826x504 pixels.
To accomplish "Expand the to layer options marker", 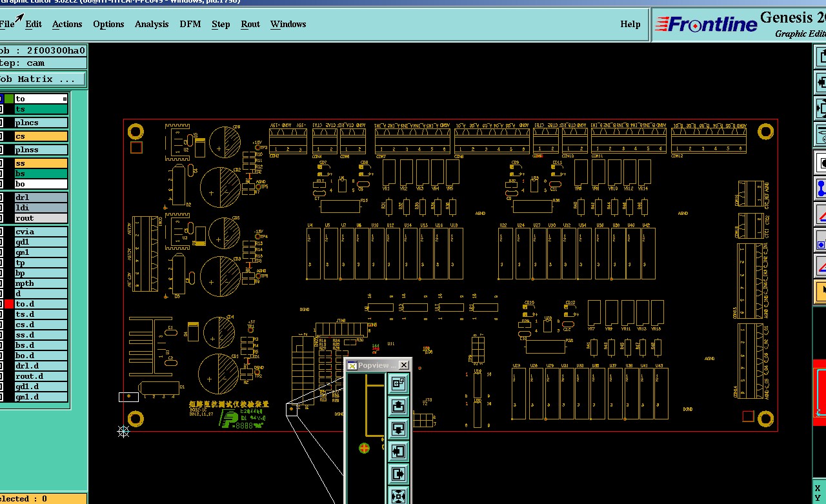I will (65, 99).
